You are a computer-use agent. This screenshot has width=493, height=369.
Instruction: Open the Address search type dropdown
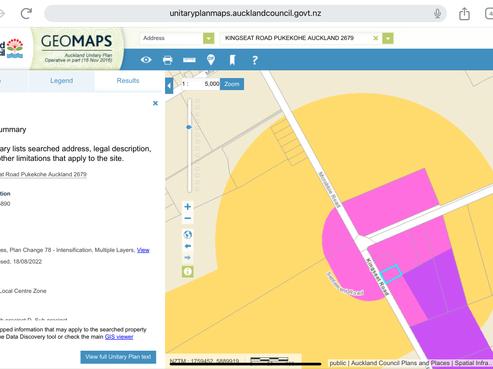209,38
